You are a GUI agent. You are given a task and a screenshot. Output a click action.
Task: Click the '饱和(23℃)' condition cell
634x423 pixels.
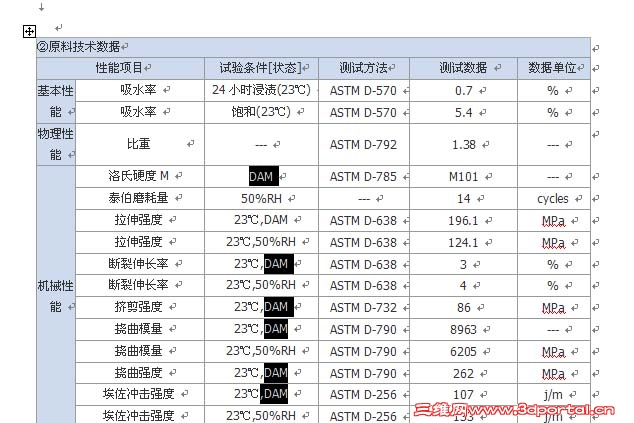261,112
